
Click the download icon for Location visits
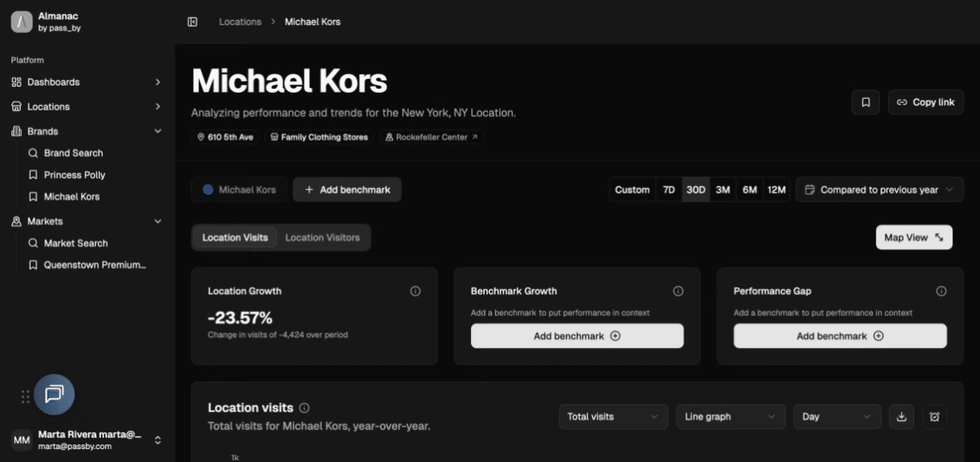(901, 417)
